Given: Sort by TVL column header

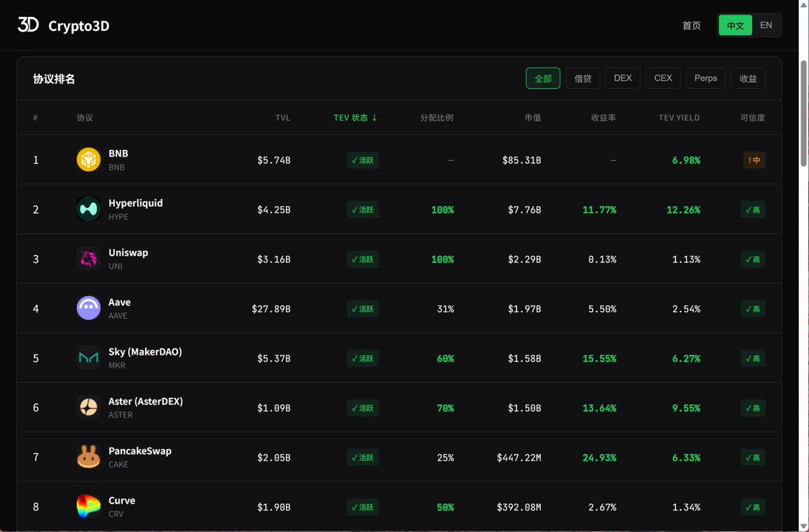Looking at the screenshot, I should [282, 117].
